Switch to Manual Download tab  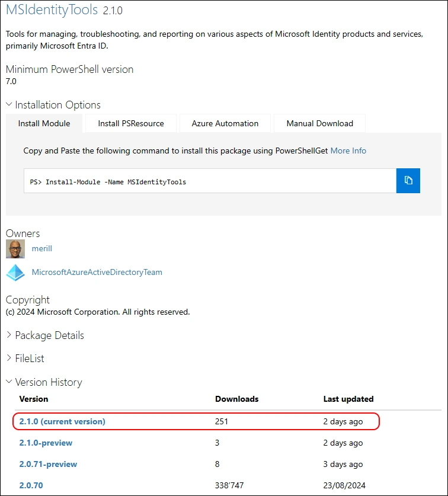[x=319, y=123]
